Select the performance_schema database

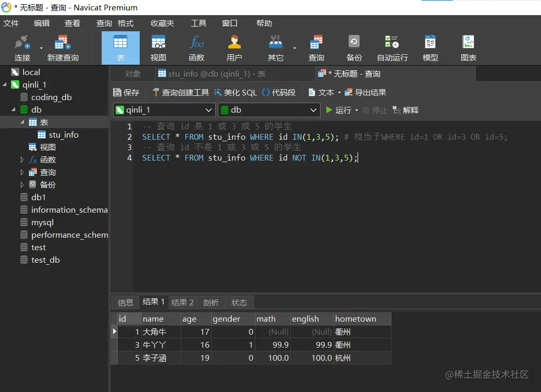pos(69,235)
